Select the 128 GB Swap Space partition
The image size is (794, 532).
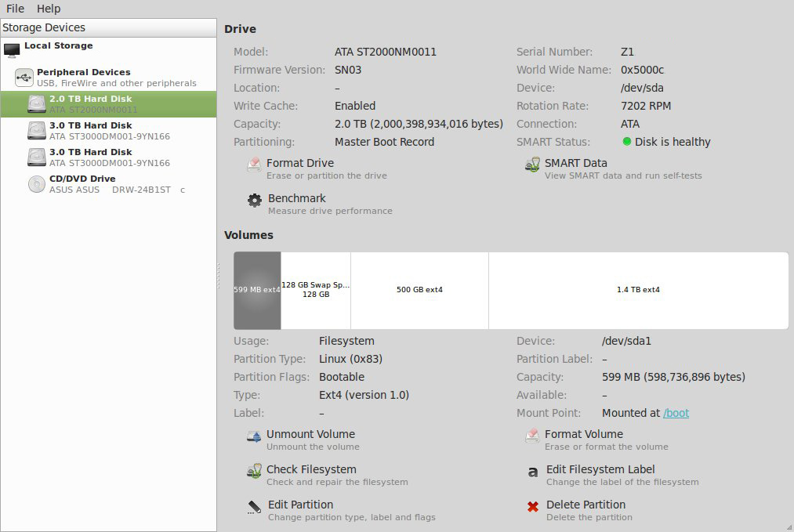pyautogui.click(x=315, y=290)
